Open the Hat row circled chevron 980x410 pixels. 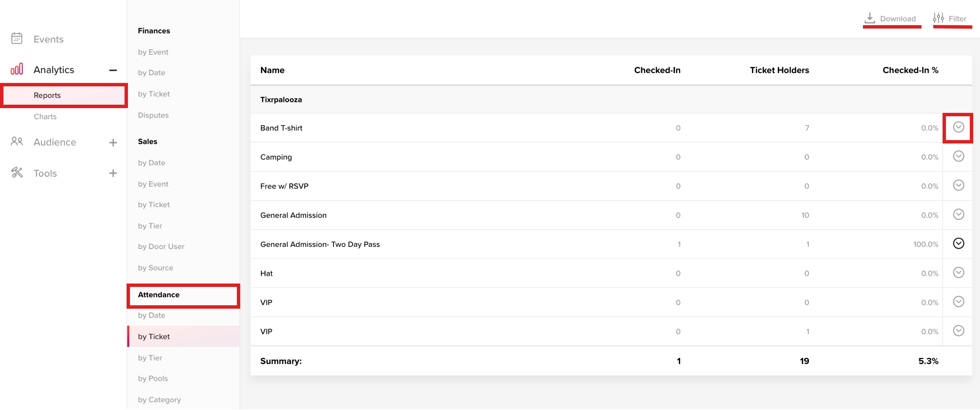(958, 273)
